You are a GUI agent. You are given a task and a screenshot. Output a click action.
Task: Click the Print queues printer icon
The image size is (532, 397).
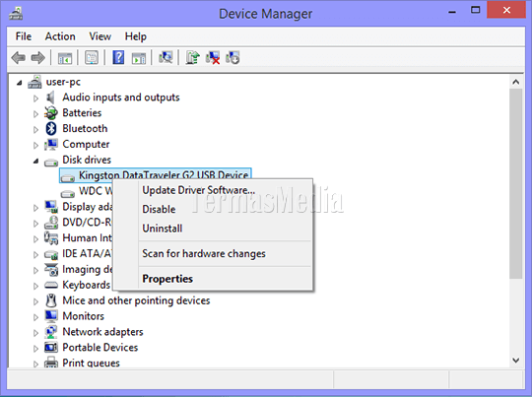[51, 363]
